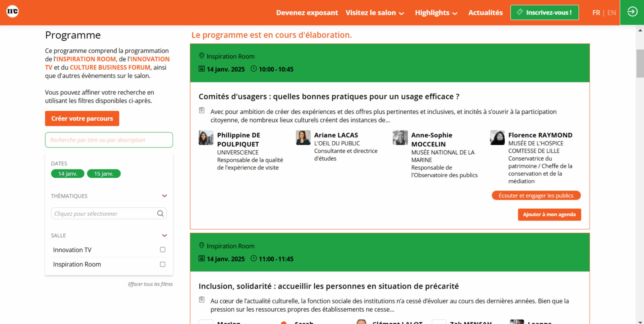Click Effacer tous les filtres link

(150, 284)
